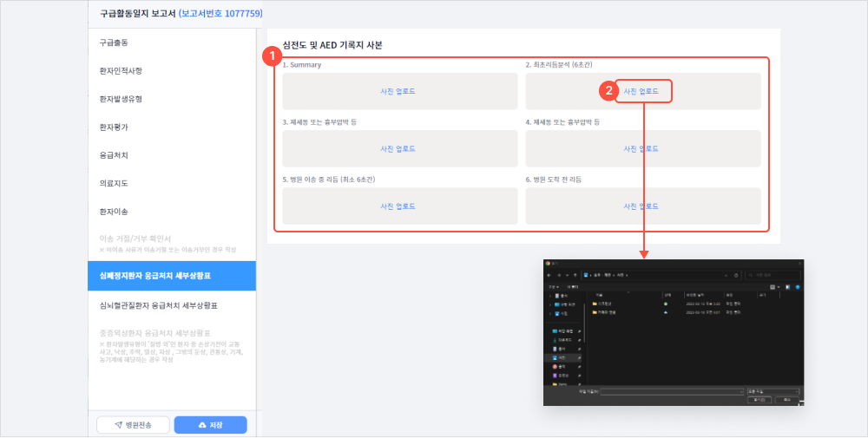Click the 열기 button in file dialog

(759, 399)
